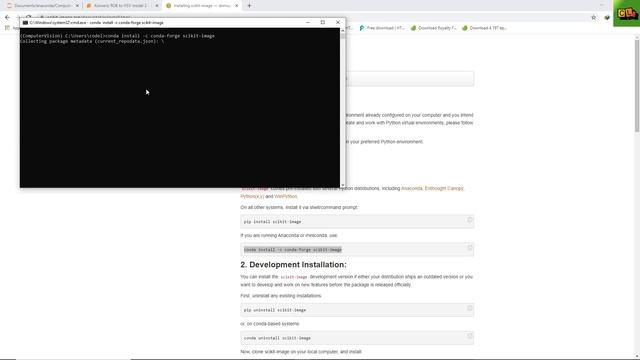The height and width of the screenshot is (360, 640).
Task: Click the cmd.exe window icon in title bar
Action: pos(25,23)
